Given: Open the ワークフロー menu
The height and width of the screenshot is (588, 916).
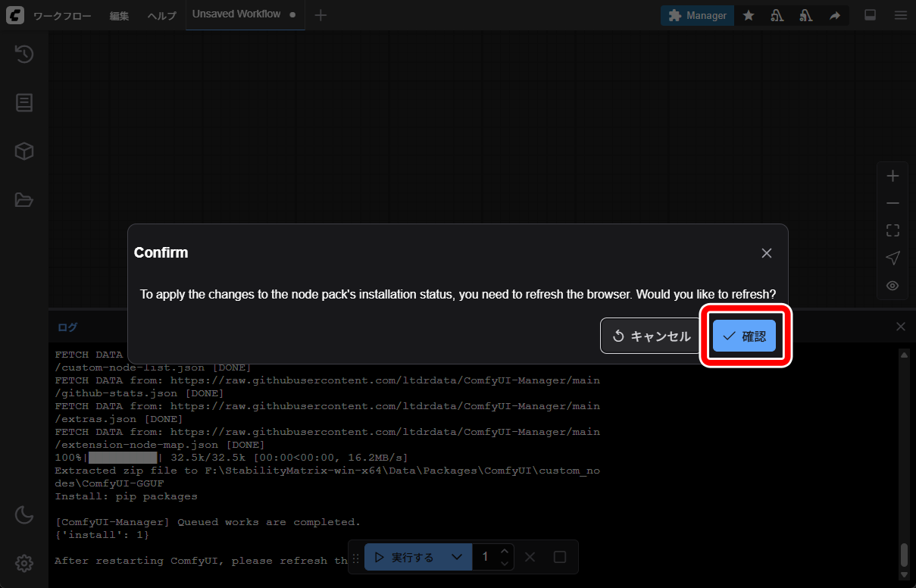Looking at the screenshot, I should (x=63, y=16).
